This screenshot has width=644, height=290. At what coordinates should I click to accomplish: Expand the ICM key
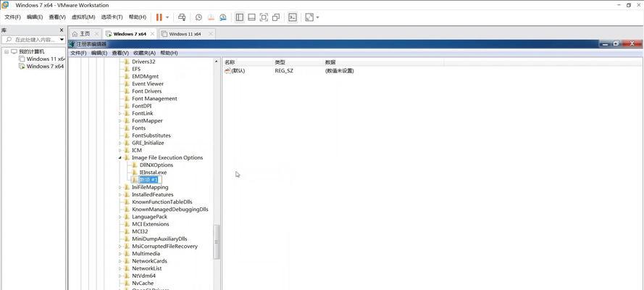click(x=120, y=150)
